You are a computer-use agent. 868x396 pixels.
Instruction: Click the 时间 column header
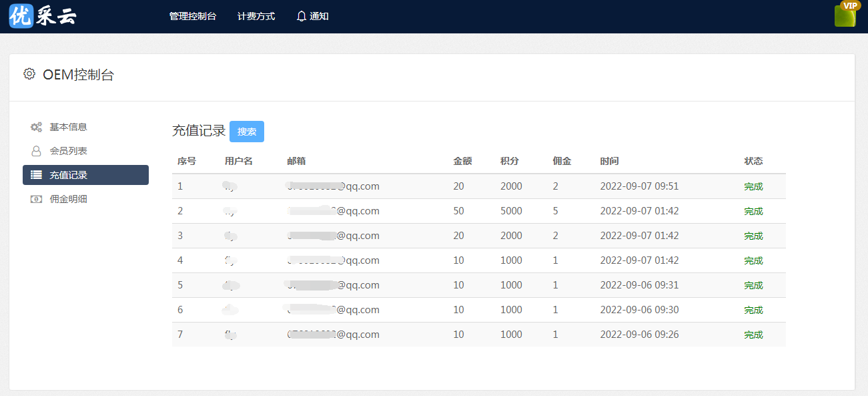point(609,161)
